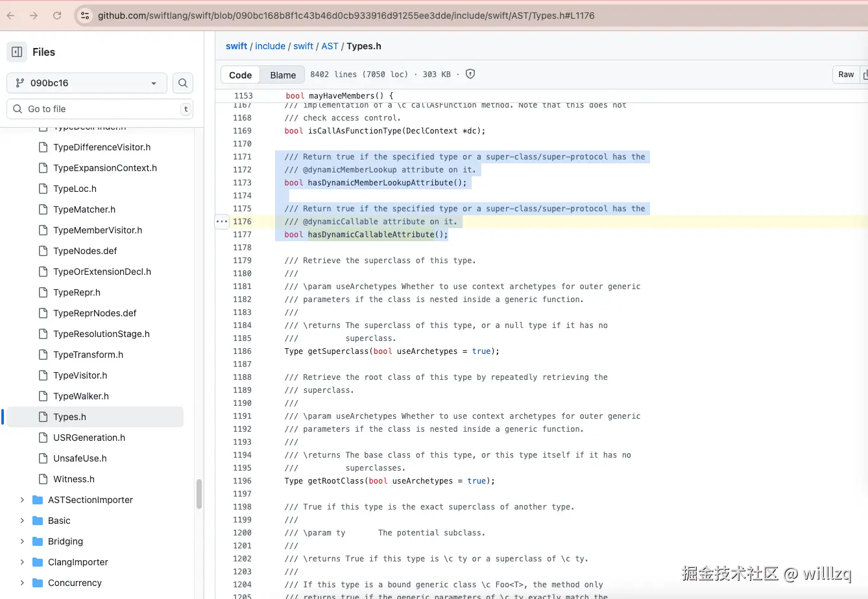This screenshot has width=868, height=599.
Task: Open the AST breadcrumb folder
Action: click(330, 46)
